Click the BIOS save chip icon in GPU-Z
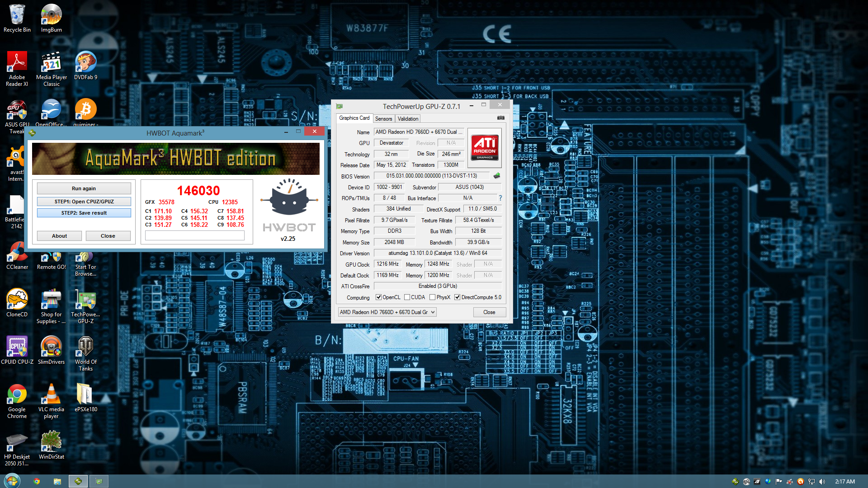This screenshot has height=488, width=868. pos(497,176)
